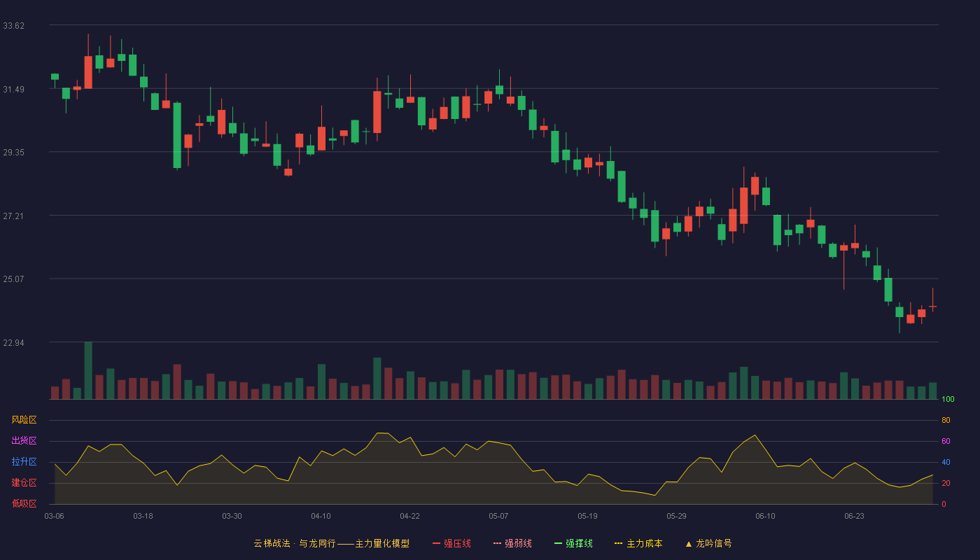The height and width of the screenshot is (560, 980).
Task: Toggle the 强撑线 legend series
Action: point(573,543)
